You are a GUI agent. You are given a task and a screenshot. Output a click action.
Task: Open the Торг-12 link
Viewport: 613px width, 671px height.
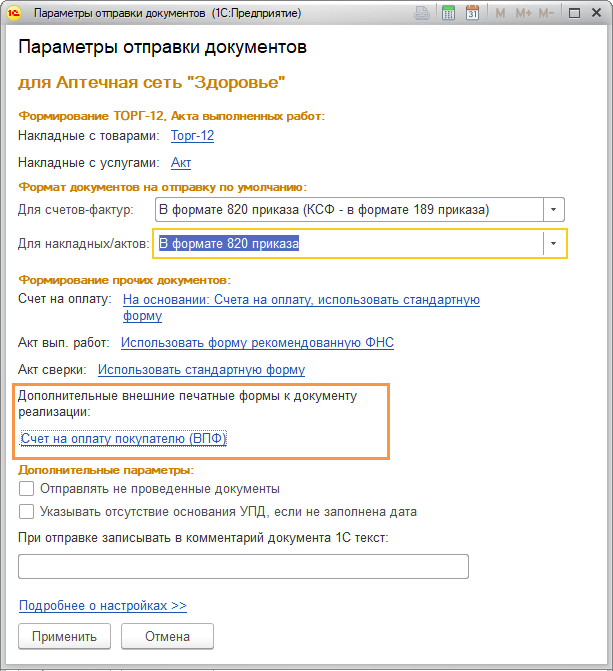(x=192, y=136)
